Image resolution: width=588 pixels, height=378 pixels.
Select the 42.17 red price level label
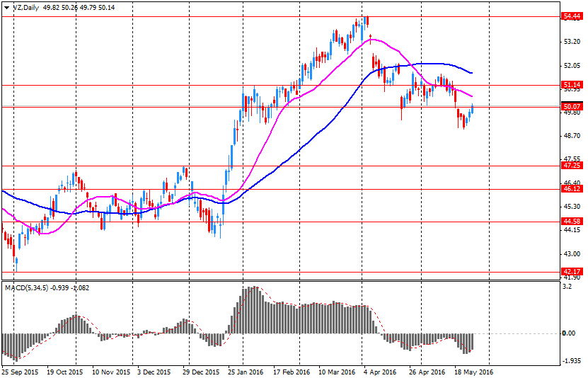pos(572,272)
